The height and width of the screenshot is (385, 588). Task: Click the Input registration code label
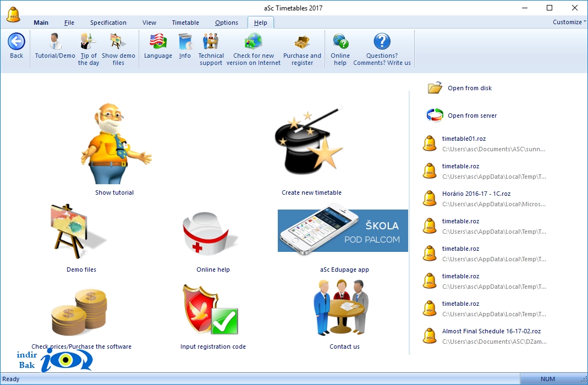tap(213, 346)
